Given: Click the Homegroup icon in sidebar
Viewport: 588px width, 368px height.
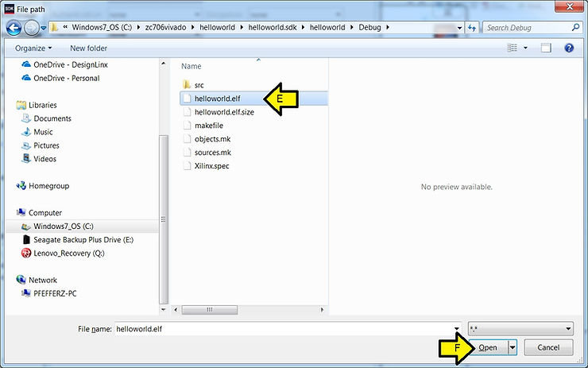Looking at the screenshot, I should click(21, 186).
